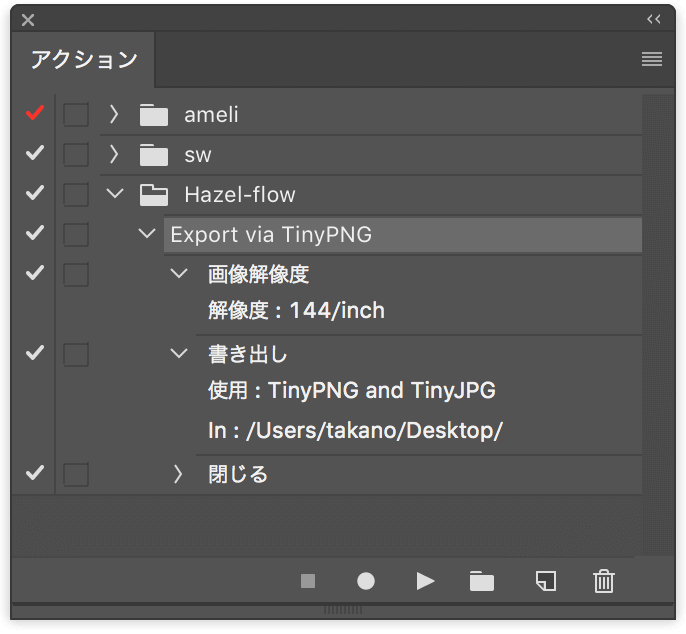Toggle dialog box for Export via TinyPNG

pos(76,235)
